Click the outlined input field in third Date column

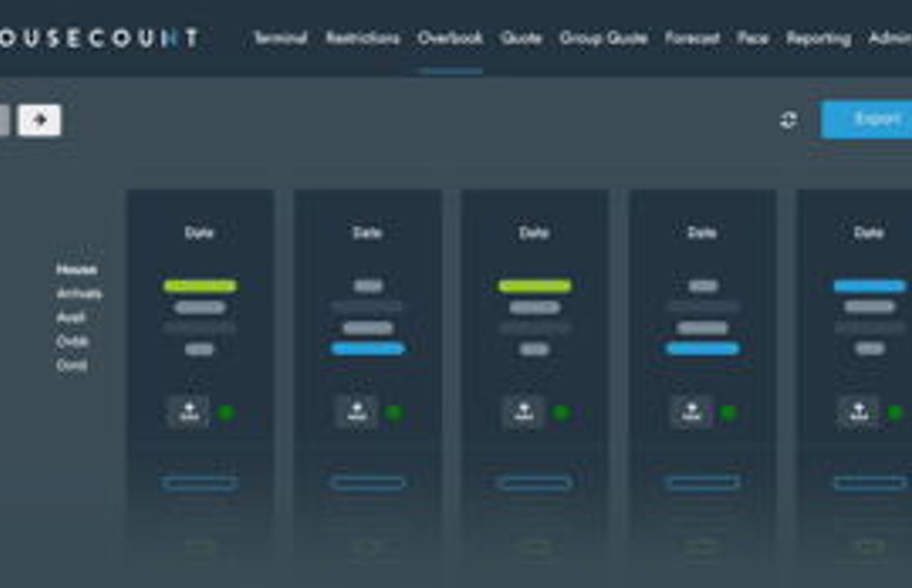point(534,483)
